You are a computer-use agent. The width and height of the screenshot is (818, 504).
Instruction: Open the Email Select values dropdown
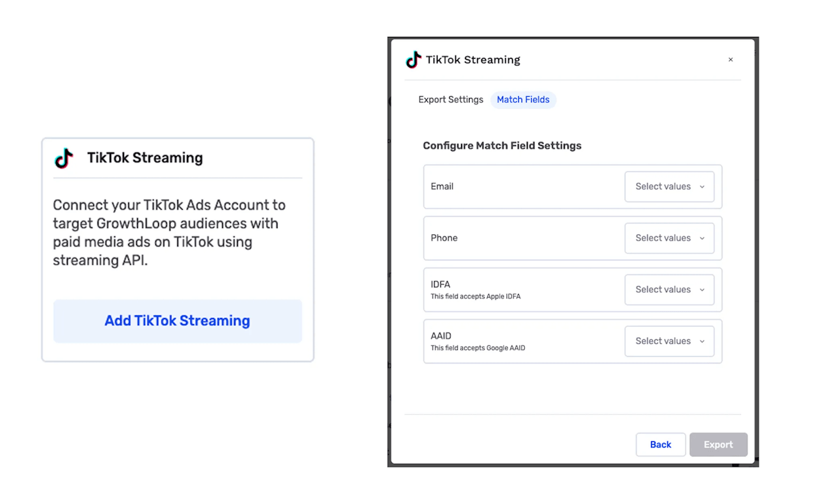[x=669, y=187]
